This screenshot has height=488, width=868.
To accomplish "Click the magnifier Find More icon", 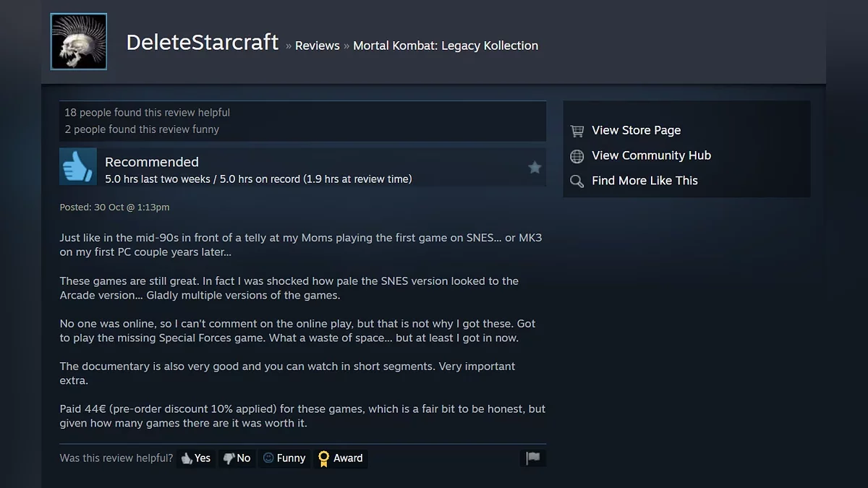I will 576,181.
